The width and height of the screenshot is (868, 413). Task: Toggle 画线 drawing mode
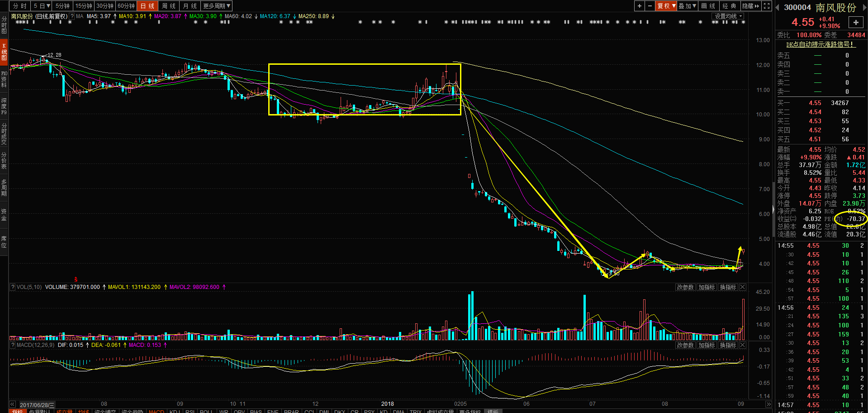708,6
